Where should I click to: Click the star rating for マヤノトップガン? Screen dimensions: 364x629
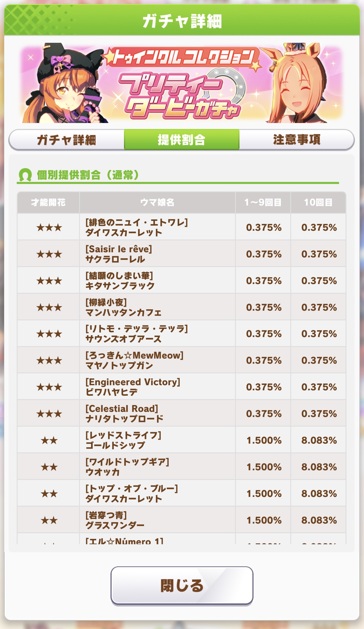49,360
